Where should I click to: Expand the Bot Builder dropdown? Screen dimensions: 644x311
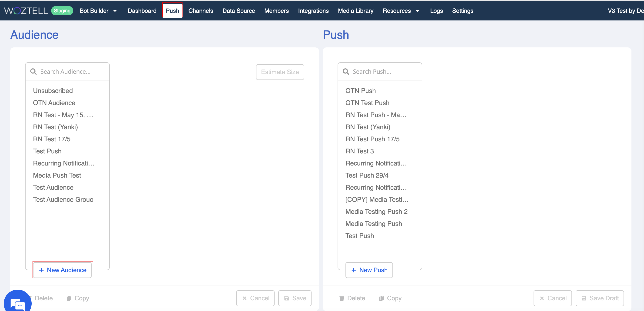(98, 11)
